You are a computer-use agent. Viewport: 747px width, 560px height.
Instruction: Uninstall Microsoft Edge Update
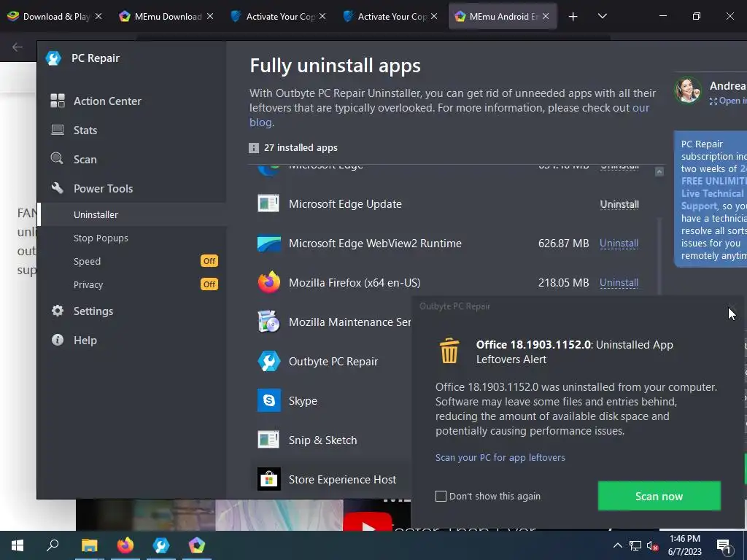[x=619, y=204]
